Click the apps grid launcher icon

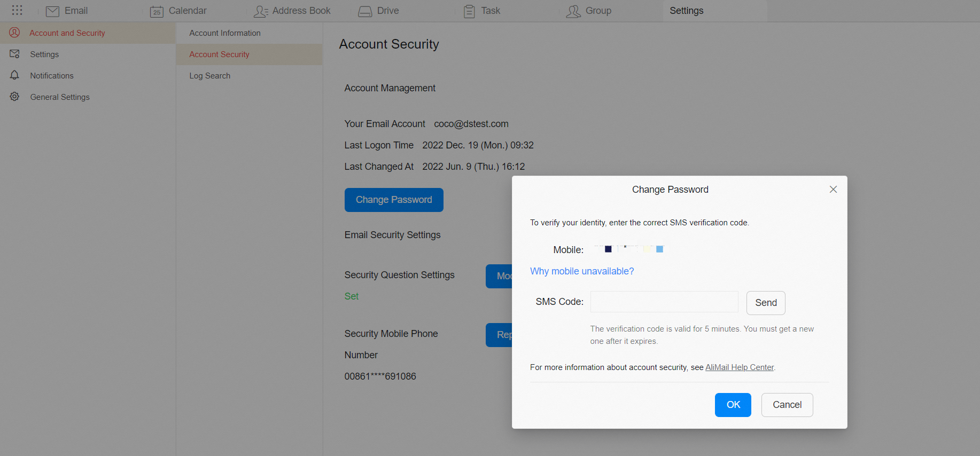click(x=17, y=11)
